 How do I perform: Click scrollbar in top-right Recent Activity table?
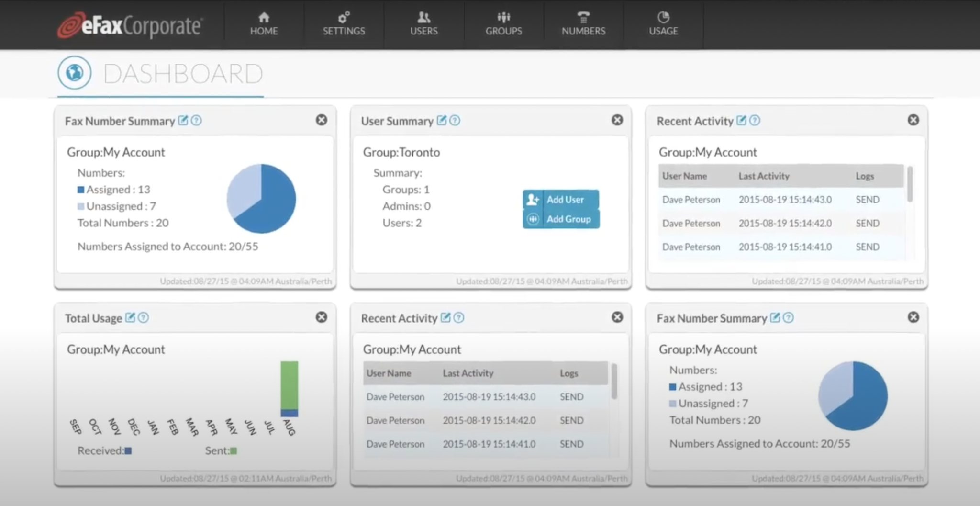(x=910, y=184)
